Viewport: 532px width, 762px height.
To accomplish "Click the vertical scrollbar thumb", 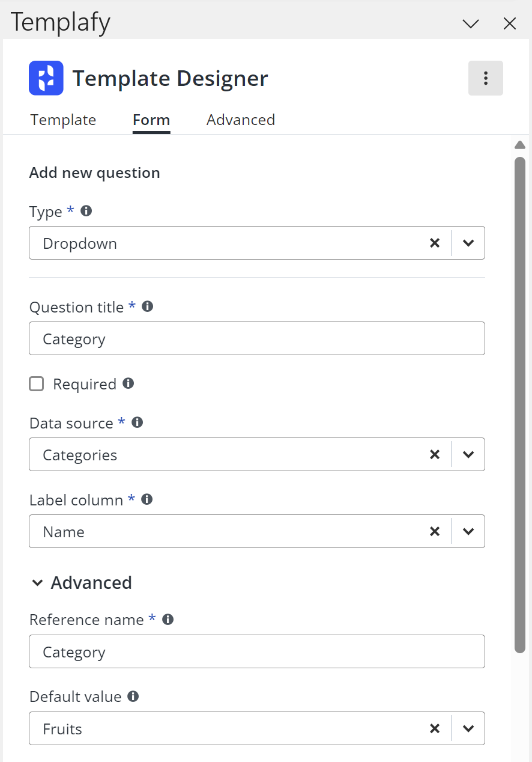I will (520, 404).
